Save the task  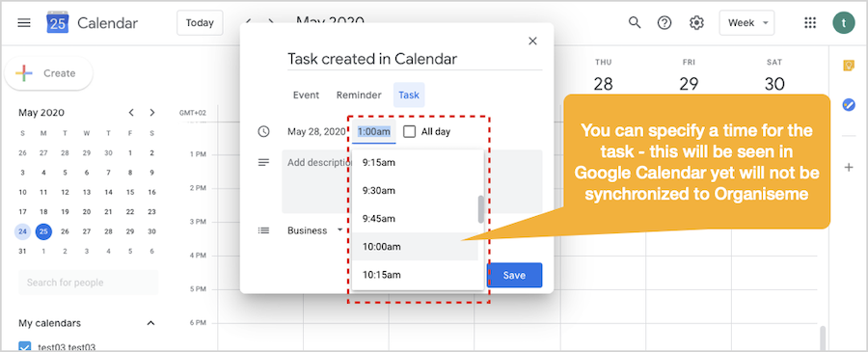pyautogui.click(x=514, y=276)
